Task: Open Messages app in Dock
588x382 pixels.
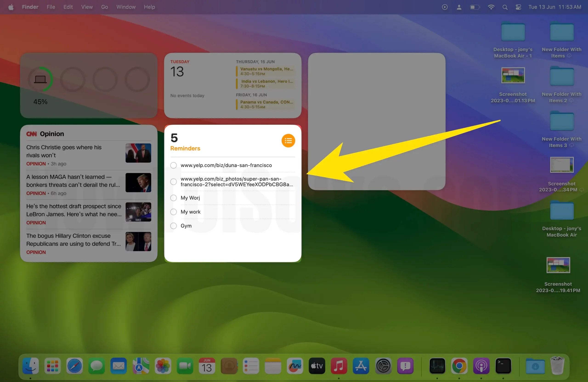Action: coord(96,365)
